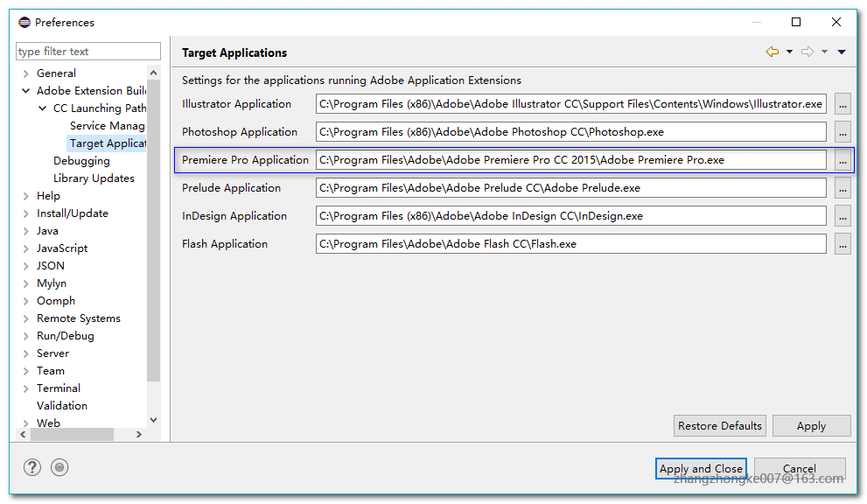The image size is (867, 504).
Task: Click the type filter text field
Action: tap(88, 52)
